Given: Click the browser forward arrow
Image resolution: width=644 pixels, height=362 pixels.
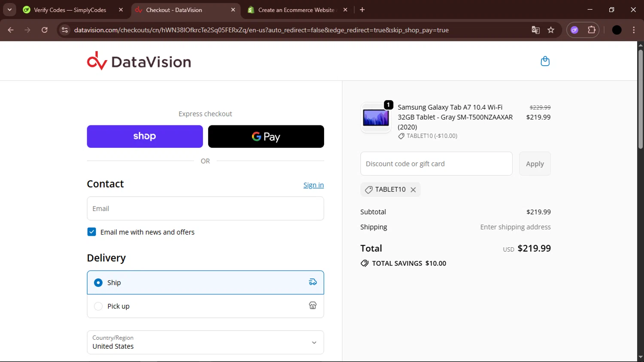Looking at the screenshot, I should 27,30.
